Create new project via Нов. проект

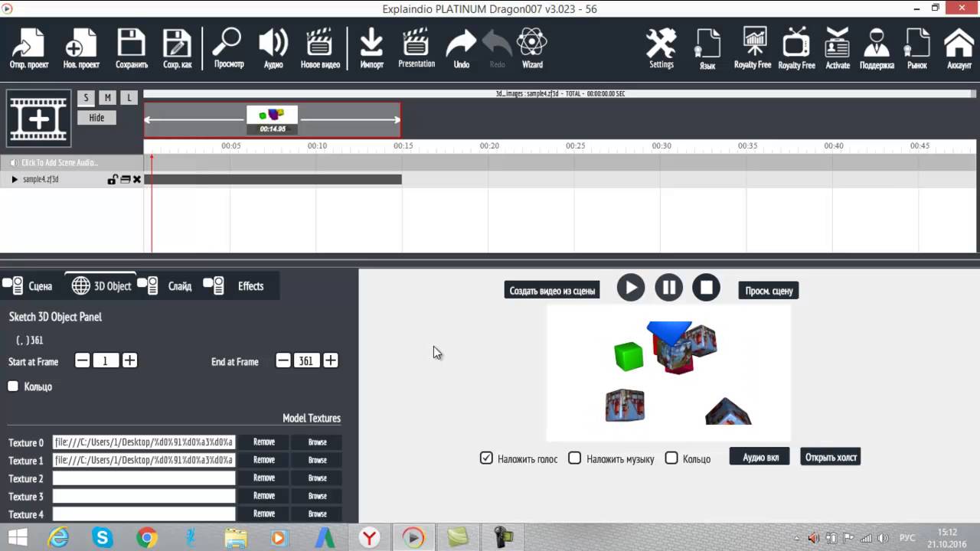point(81,48)
